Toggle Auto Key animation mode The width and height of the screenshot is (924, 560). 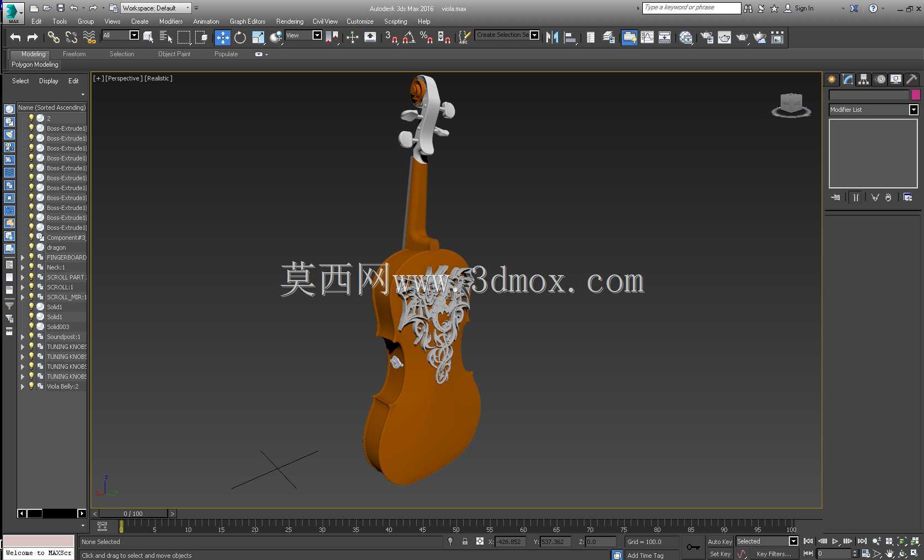point(719,542)
